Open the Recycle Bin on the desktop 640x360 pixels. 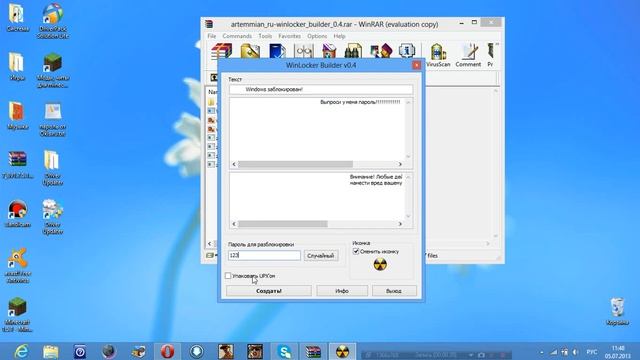coord(617,311)
